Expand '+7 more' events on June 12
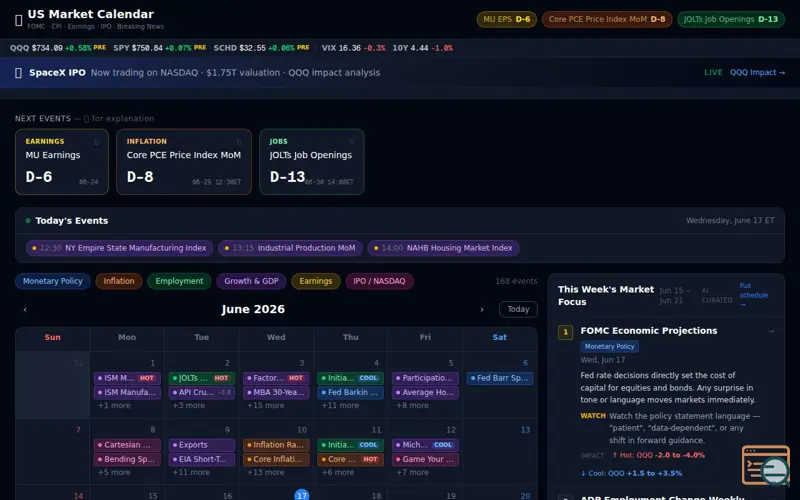Image resolution: width=800 pixels, height=500 pixels. (x=412, y=472)
